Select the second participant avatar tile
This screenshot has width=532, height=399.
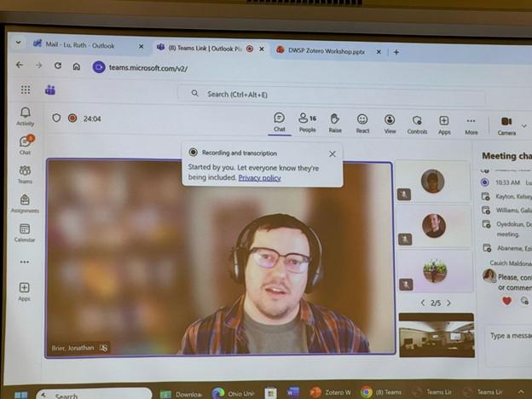pos(434,226)
